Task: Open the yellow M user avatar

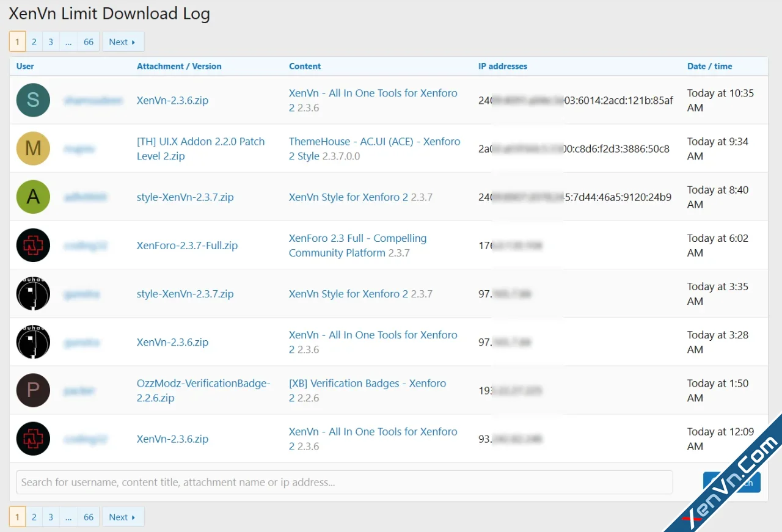Action: 33,148
